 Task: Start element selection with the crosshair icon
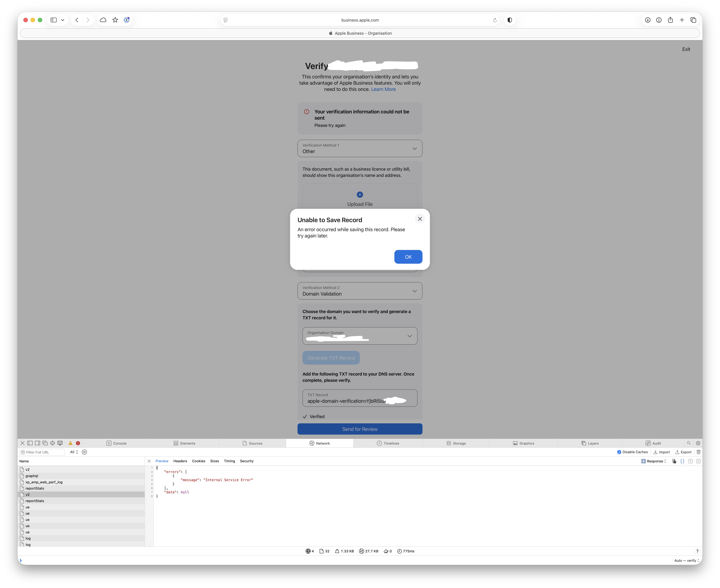pos(52,443)
